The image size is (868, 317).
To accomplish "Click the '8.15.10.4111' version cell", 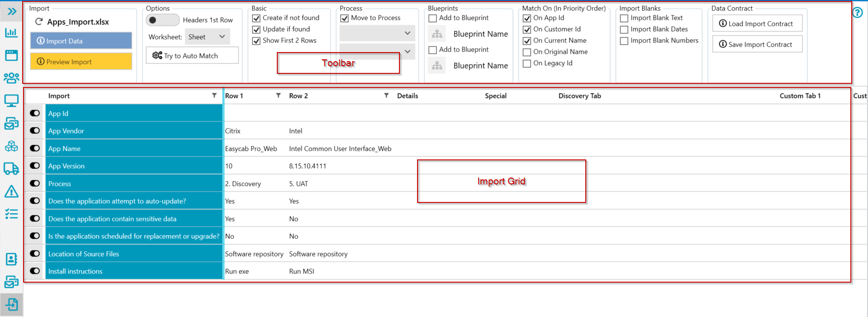I will click(x=308, y=166).
